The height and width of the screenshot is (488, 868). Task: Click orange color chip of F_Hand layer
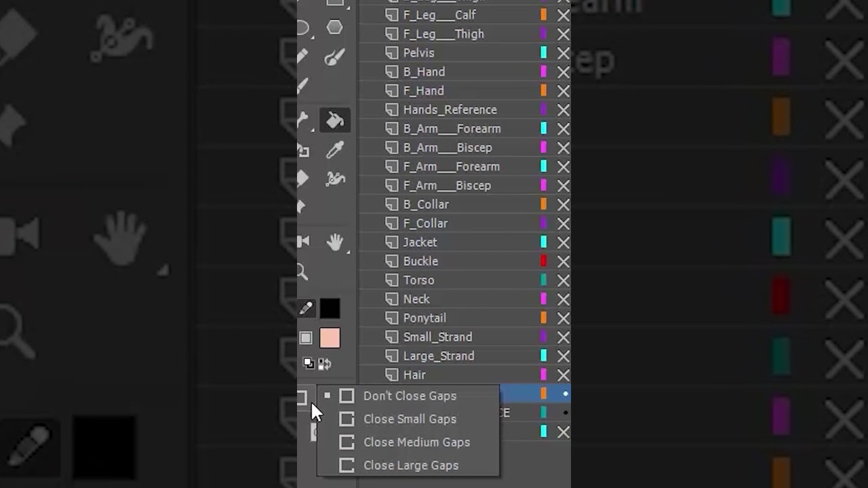coord(544,90)
